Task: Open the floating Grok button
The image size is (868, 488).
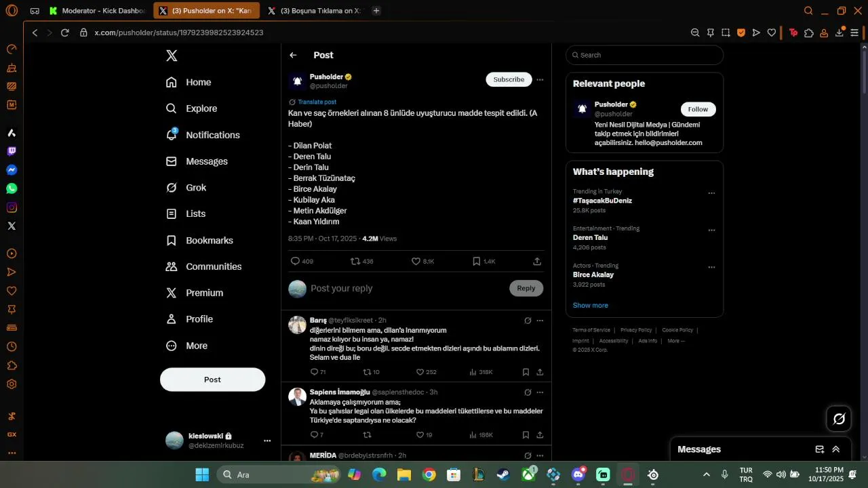Action: (839, 419)
